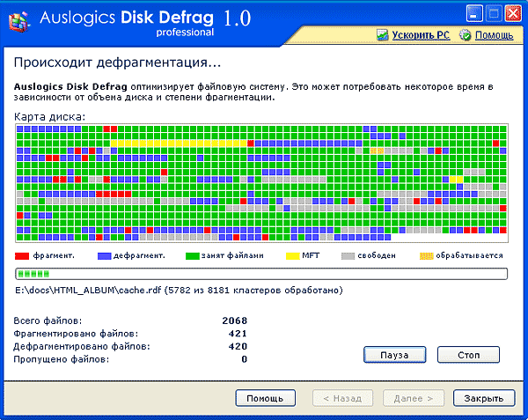Close the window with red X
528x420 pixels.
tap(513, 14)
